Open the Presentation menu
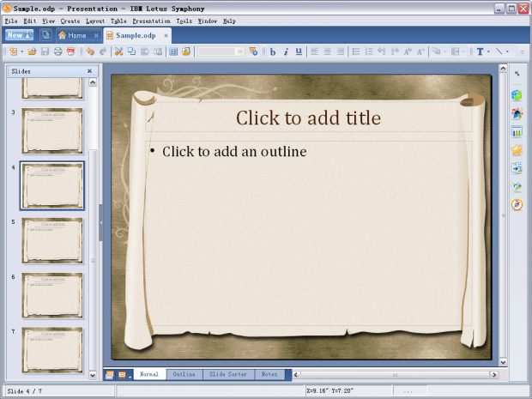 tap(151, 21)
